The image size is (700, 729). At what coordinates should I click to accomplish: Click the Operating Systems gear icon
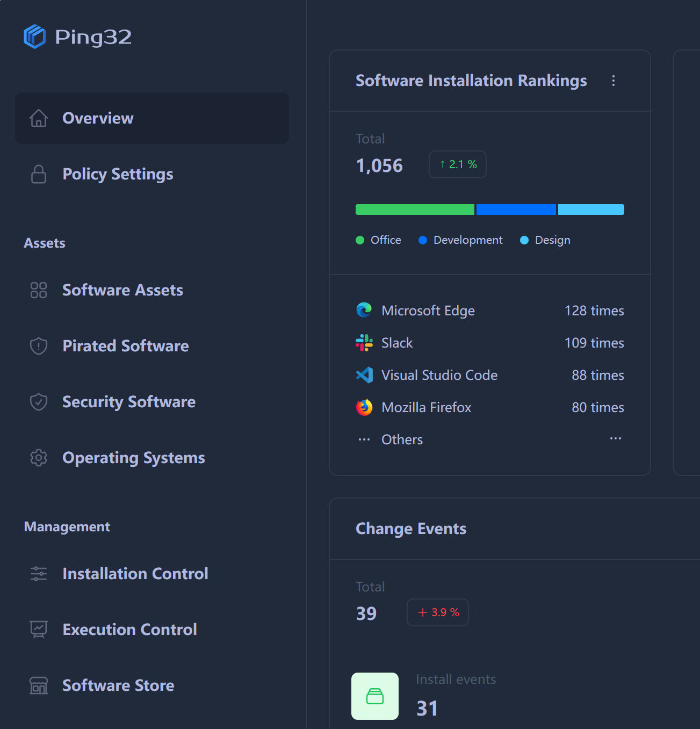click(x=39, y=458)
